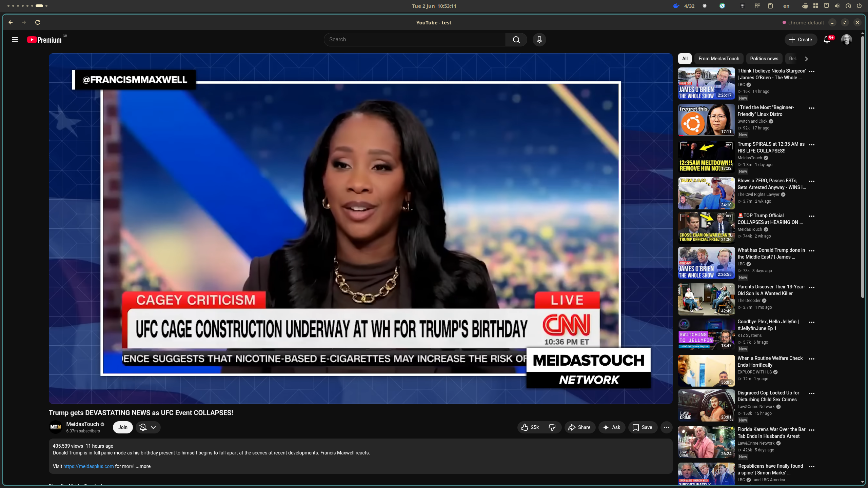Viewport: 868px width, 488px height.
Task: Toggle the MeidasTouch notification bell dropdown
Action: click(148, 427)
